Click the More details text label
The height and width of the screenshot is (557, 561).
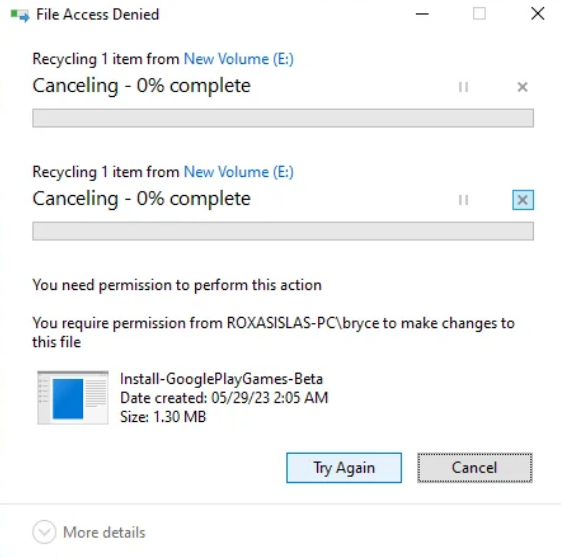tap(104, 532)
